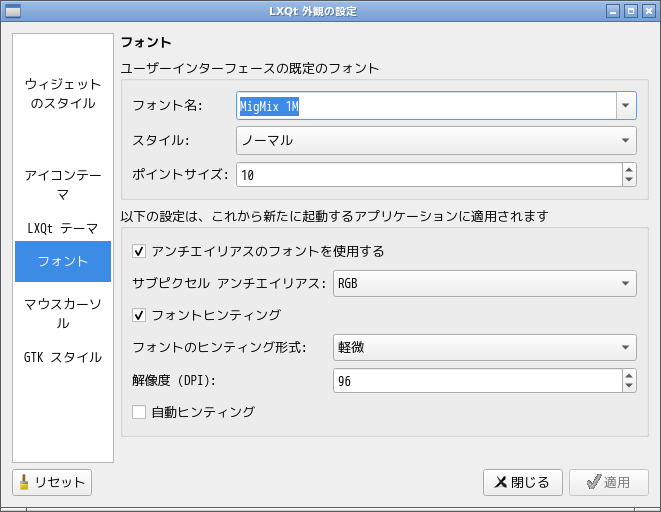The image size is (661, 512).
Task: Click the window menu icon in title bar
Action: (x=11, y=11)
